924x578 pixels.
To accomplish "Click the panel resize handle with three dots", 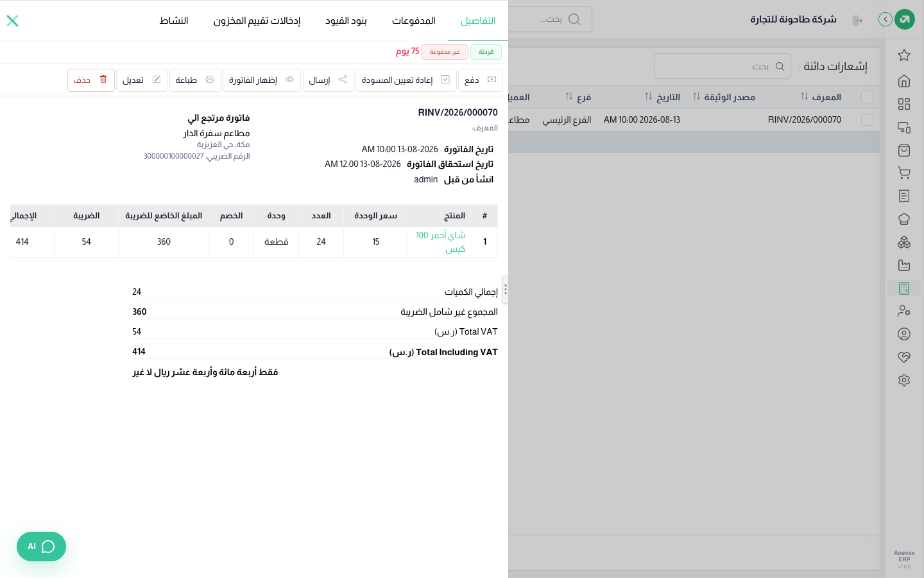I will click(x=506, y=290).
